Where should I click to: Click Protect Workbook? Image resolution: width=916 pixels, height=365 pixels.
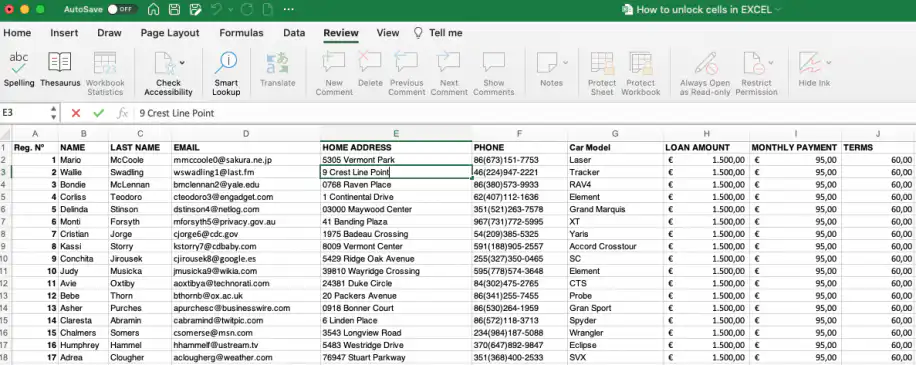[x=641, y=74]
